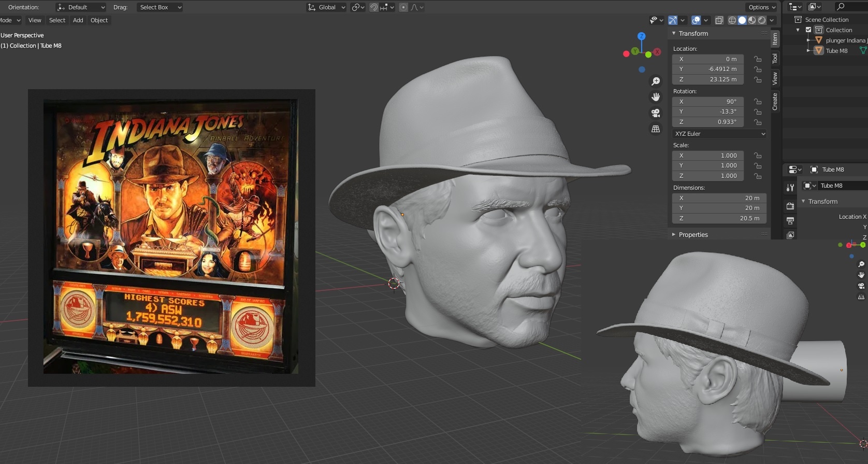
Task: Toggle X-ray view button
Action: point(719,20)
